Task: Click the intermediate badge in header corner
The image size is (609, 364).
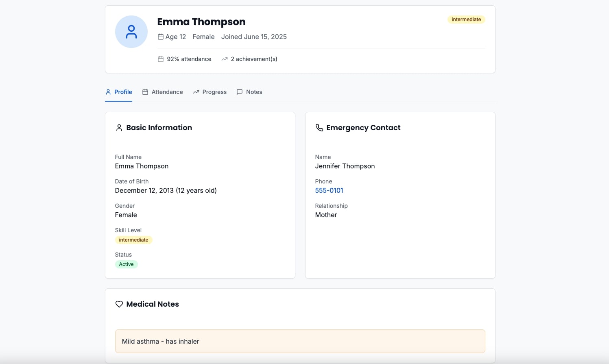Action: click(x=466, y=20)
